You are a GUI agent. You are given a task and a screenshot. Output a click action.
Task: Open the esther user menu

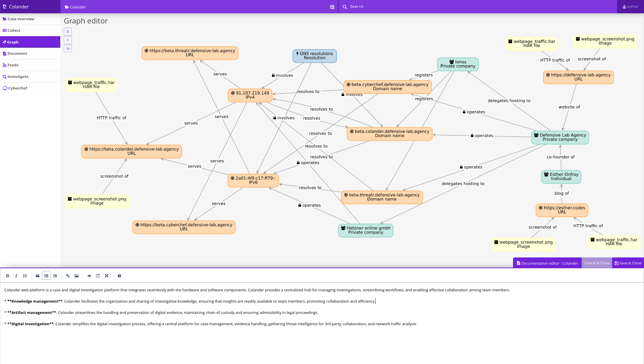(x=630, y=7)
